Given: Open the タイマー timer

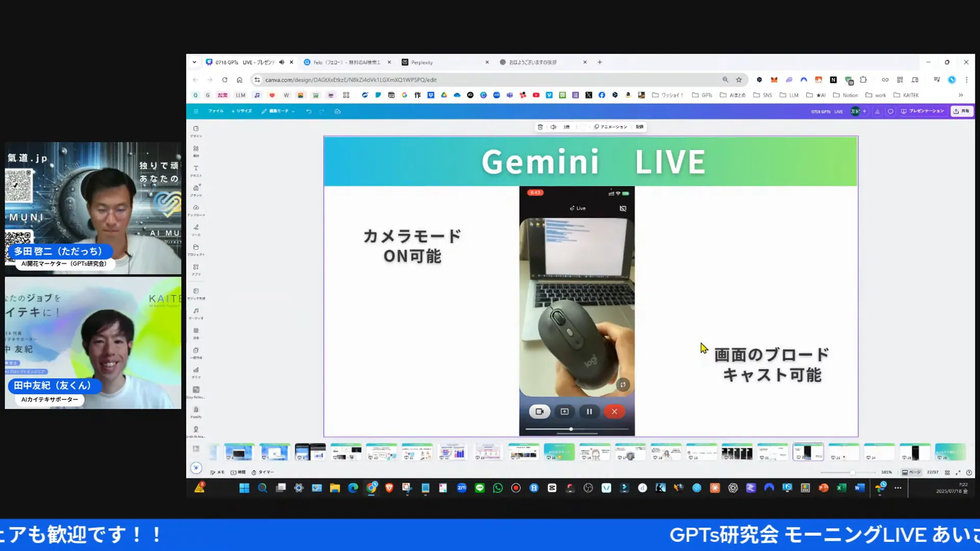Looking at the screenshot, I should pyautogui.click(x=262, y=472).
